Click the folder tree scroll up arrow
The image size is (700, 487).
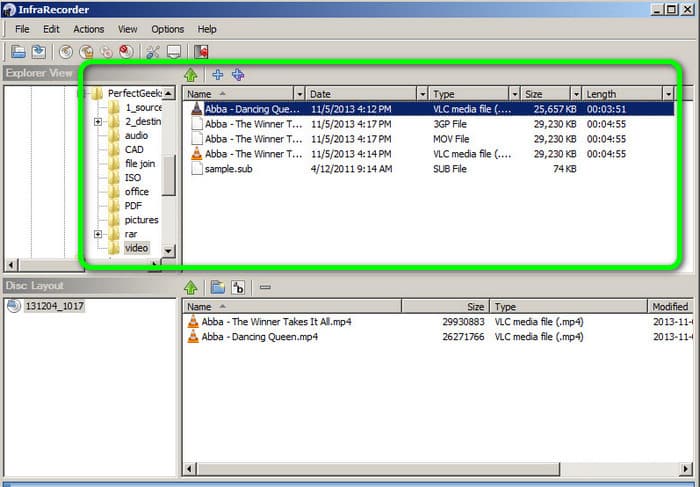pos(168,93)
